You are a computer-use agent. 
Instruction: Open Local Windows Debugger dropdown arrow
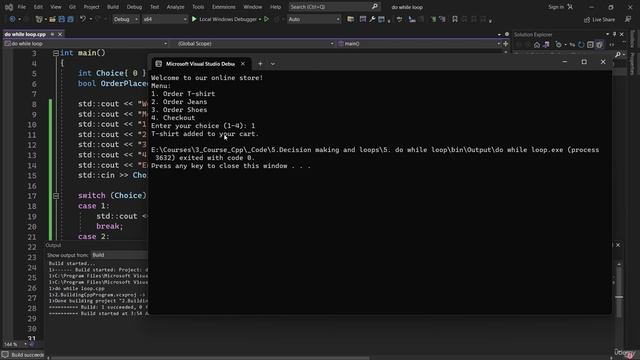point(260,19)
